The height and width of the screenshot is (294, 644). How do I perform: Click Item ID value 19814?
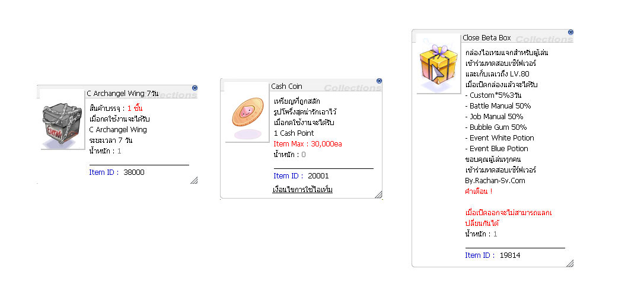pos(510,255)
